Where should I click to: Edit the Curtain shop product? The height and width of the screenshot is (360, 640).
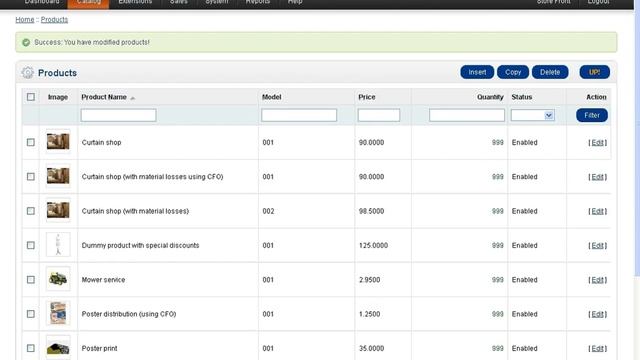pyautogui.click(x=598, y=142)
